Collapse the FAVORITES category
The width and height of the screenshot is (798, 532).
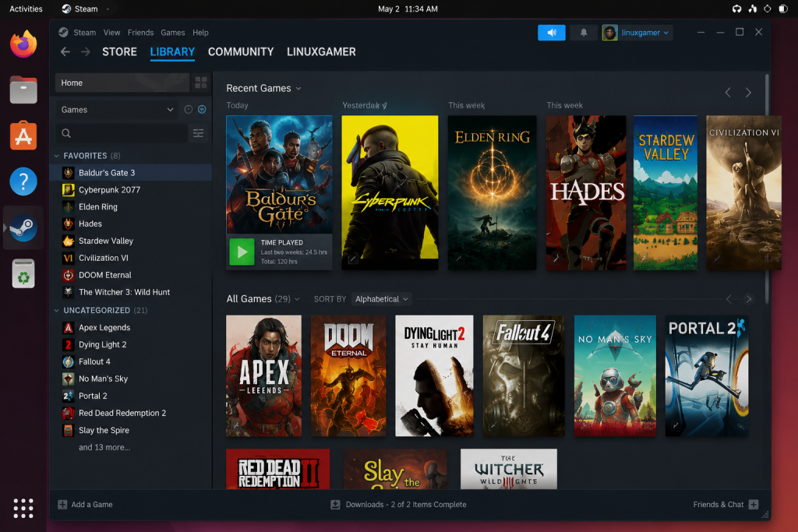pyautogui.click(x=56, y=156)
